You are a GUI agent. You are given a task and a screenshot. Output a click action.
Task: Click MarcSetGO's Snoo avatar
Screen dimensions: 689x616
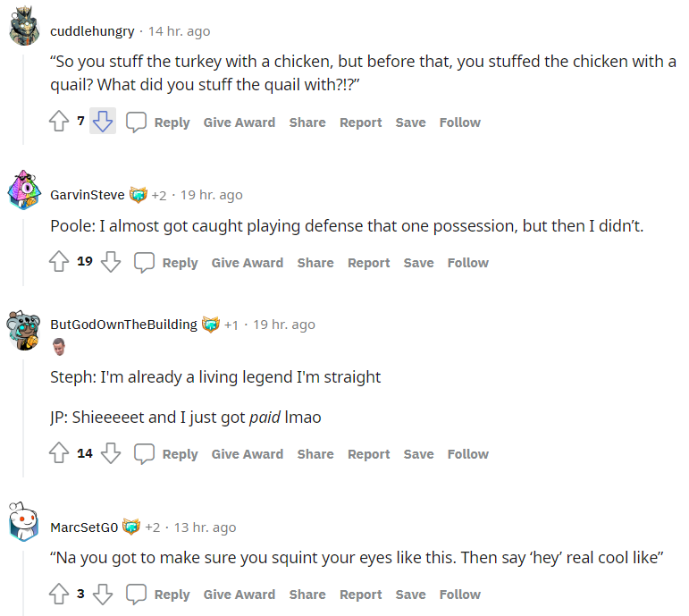tap(23, 524)
